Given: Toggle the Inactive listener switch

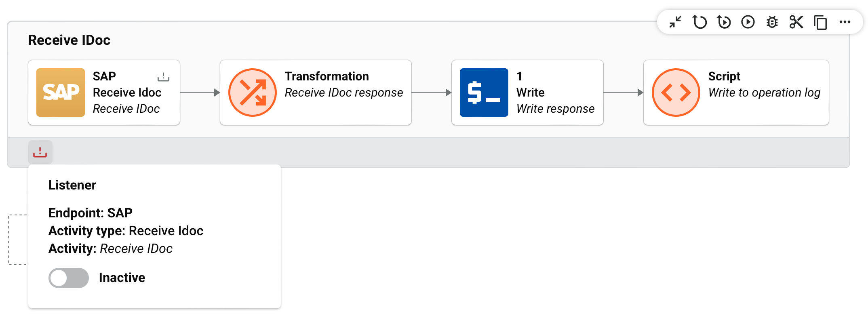Looking at the screenshot, I should click(x=69, y=278).
